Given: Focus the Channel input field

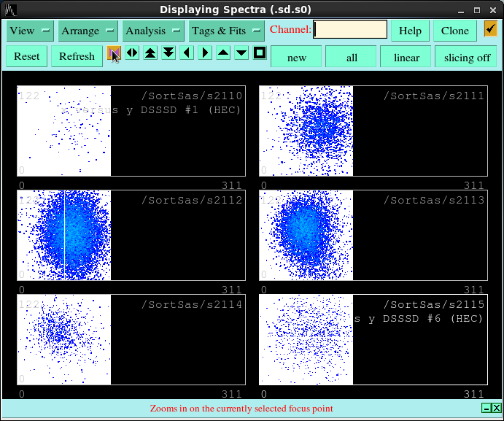Looking at the screenshot, I should coord(350,29).
